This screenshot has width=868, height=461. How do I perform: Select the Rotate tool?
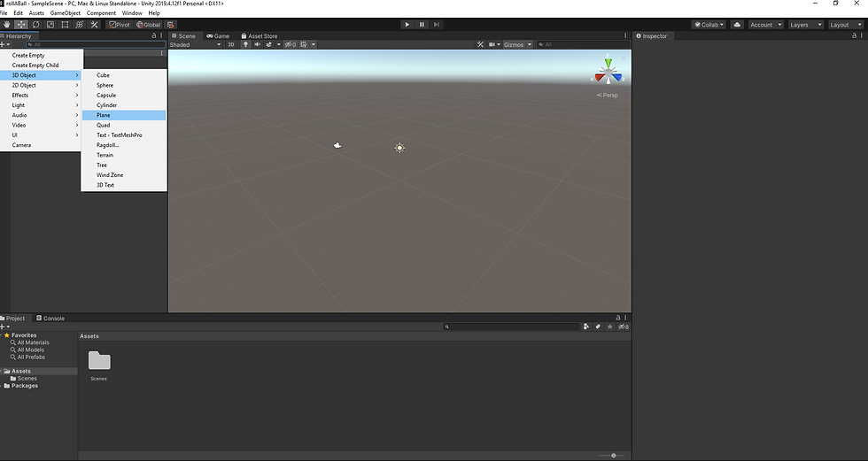(x=36, y=24)
